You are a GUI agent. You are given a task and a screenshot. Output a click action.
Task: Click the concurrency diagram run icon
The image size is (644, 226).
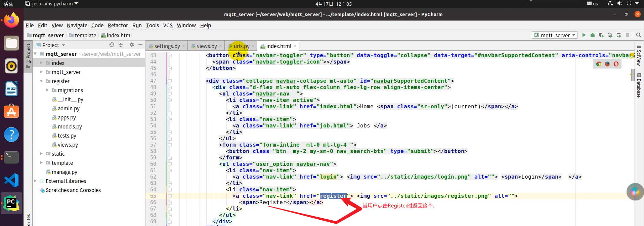(x=619, y=35)
